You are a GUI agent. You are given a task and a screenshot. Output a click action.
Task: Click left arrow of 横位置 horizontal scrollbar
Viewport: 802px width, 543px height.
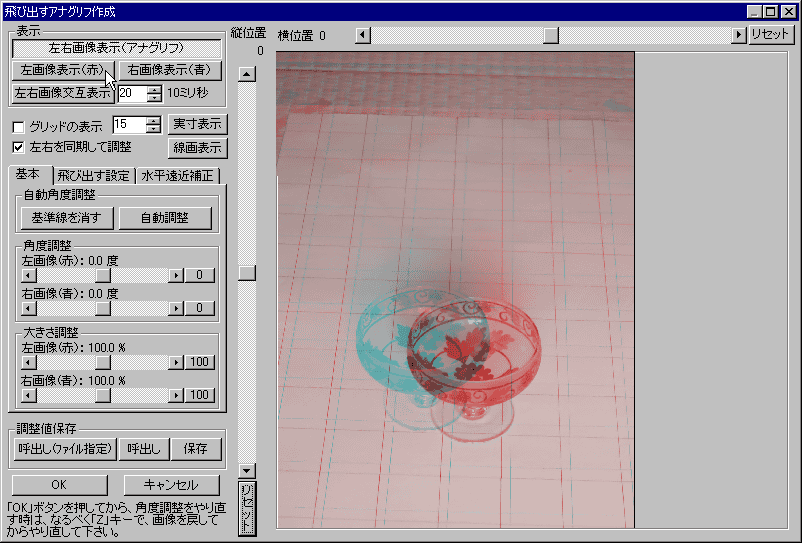pyautogui.click(x=363, y=35)
